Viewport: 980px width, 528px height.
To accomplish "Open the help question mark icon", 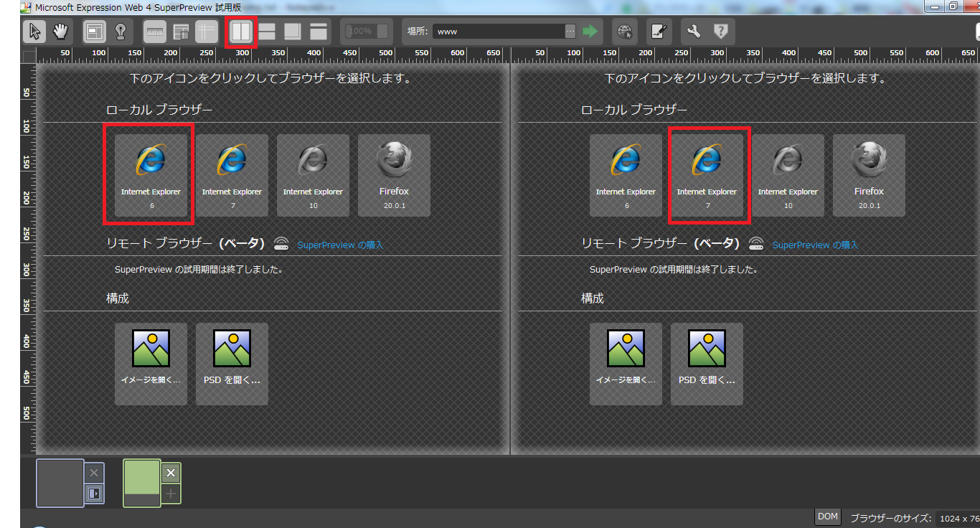I will pyautogui.click(x=720, y=32).
